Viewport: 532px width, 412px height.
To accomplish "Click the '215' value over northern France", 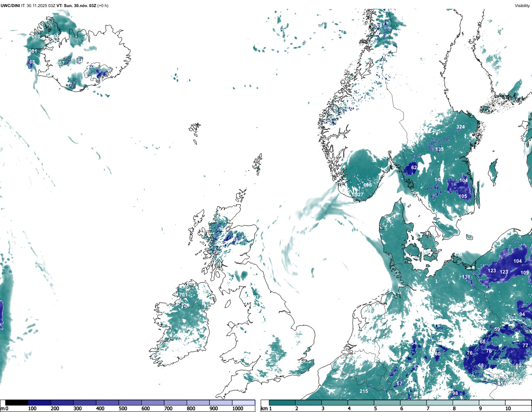I will (364, 391).
